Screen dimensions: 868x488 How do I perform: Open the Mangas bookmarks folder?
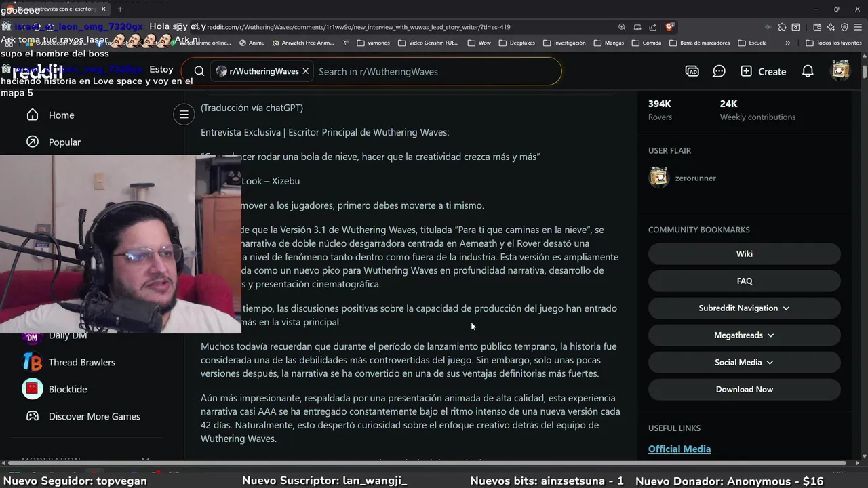pyautogui.click(x=609, y=43)
